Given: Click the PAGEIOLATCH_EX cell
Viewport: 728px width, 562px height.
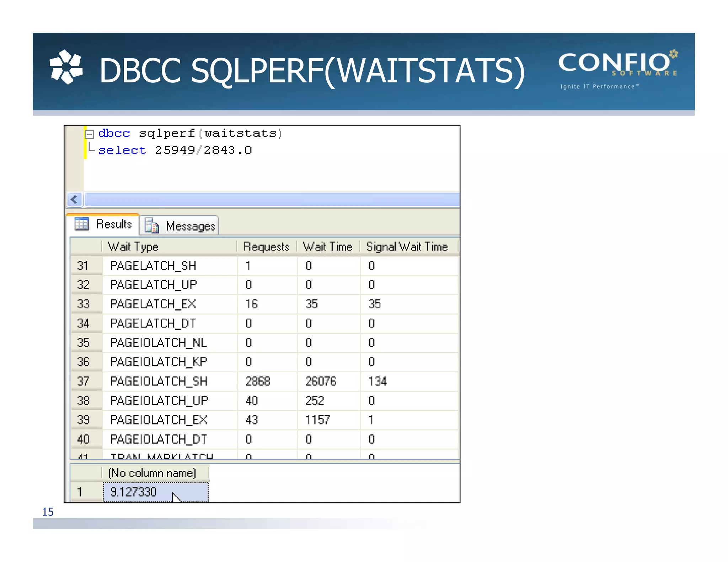Looking at the screenshot, I should (x=170, y=420).
